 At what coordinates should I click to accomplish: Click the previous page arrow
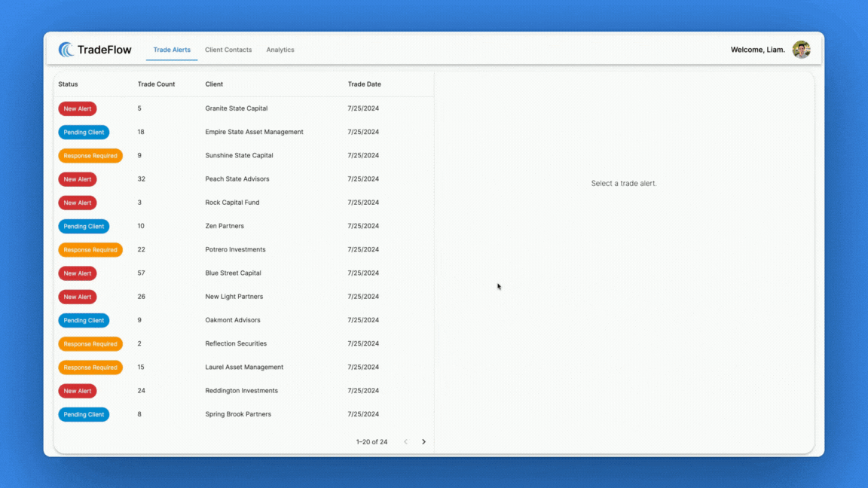405,442
